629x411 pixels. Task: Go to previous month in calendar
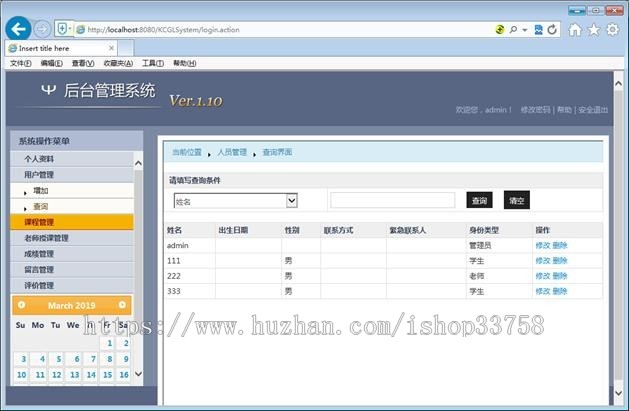21,305
